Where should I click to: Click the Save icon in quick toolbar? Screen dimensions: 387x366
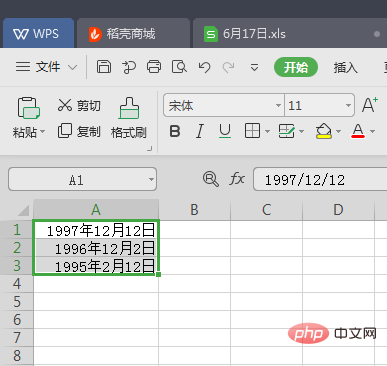(x=104, y=67)
